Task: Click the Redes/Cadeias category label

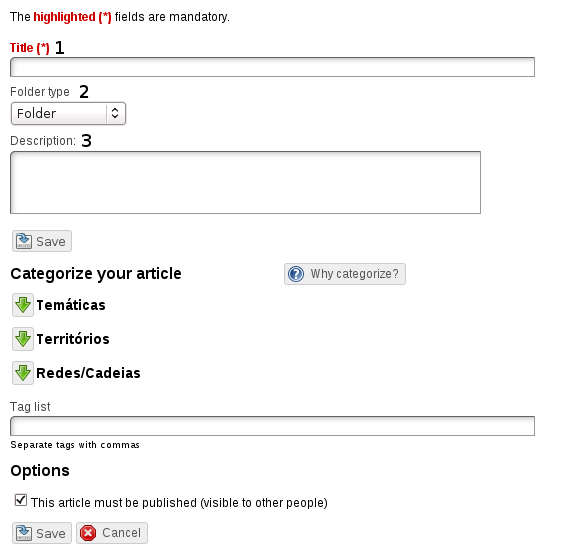Action: tap(88, 373)
